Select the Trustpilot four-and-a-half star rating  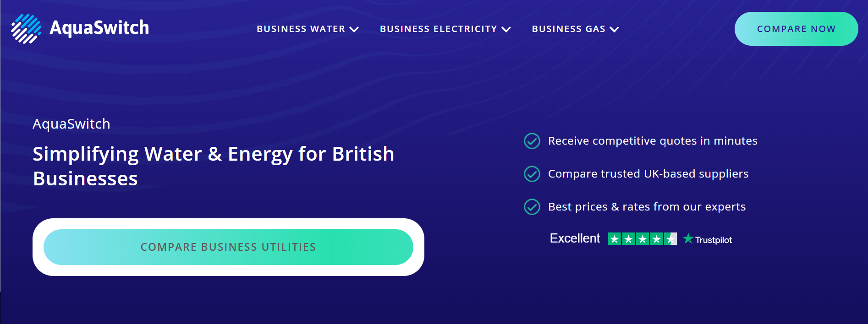[x=642, y=238]
